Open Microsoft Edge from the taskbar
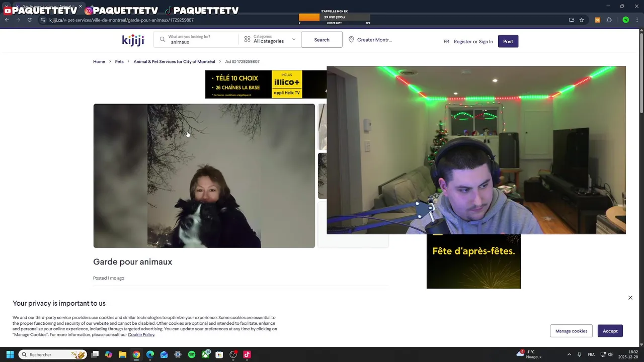Screen dimensions: 644x362 coord(150,354)
